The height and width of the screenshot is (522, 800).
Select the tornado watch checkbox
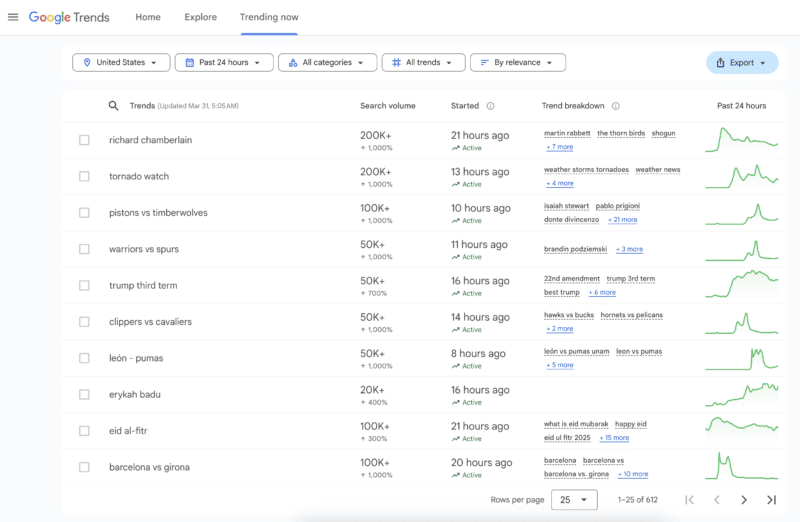84,176
